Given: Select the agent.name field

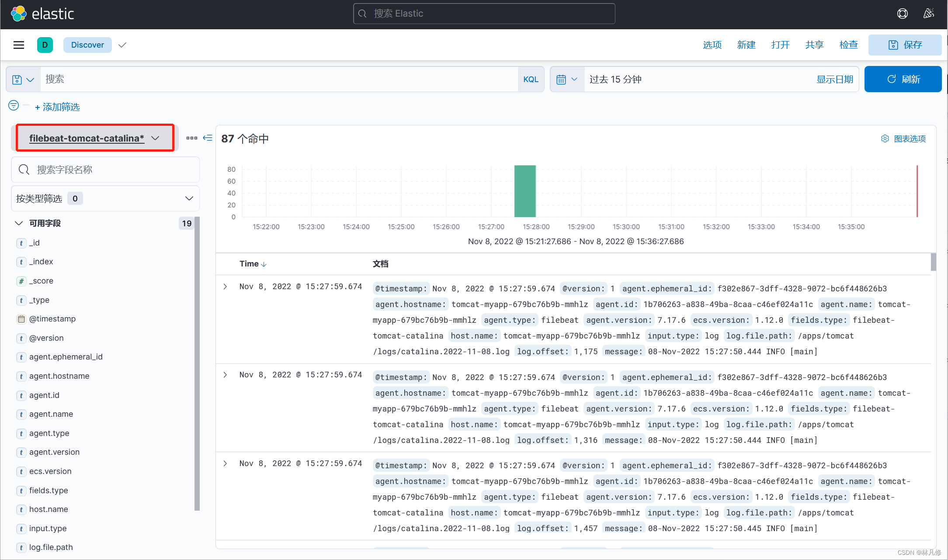Looking at the screenshot, I should tap(51, 414).
